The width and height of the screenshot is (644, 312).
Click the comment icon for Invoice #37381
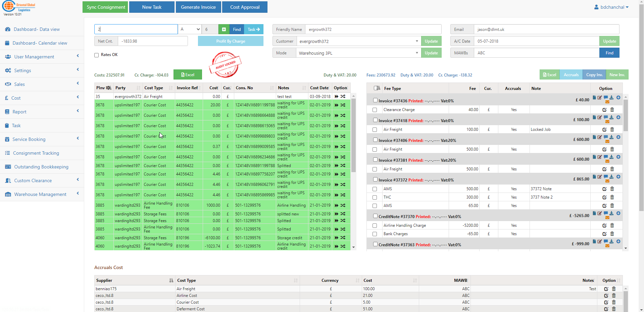[606, 157]
